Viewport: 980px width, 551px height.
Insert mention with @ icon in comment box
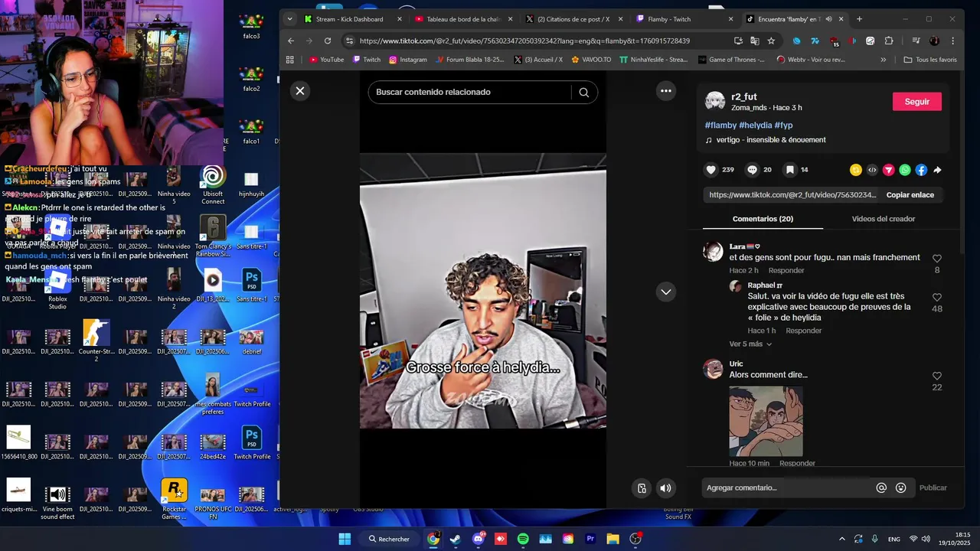click(881, 487)
